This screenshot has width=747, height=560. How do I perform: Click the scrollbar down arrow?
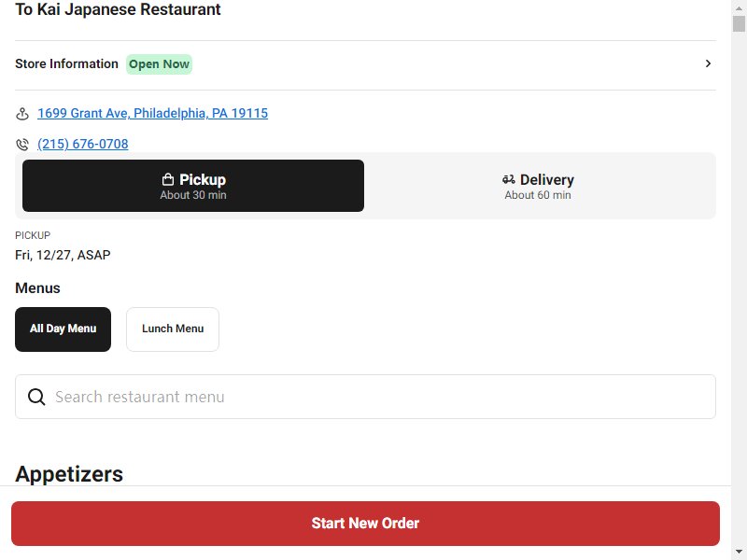tap(739, 553)
